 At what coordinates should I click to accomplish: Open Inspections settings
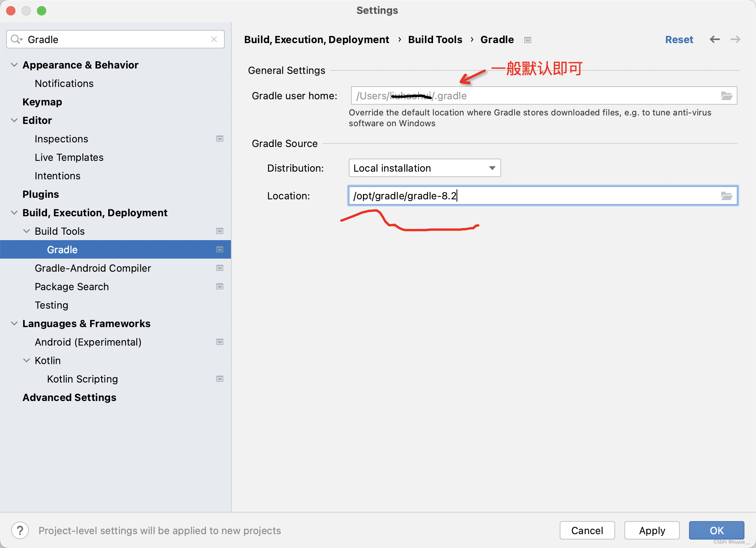[61, 139]
